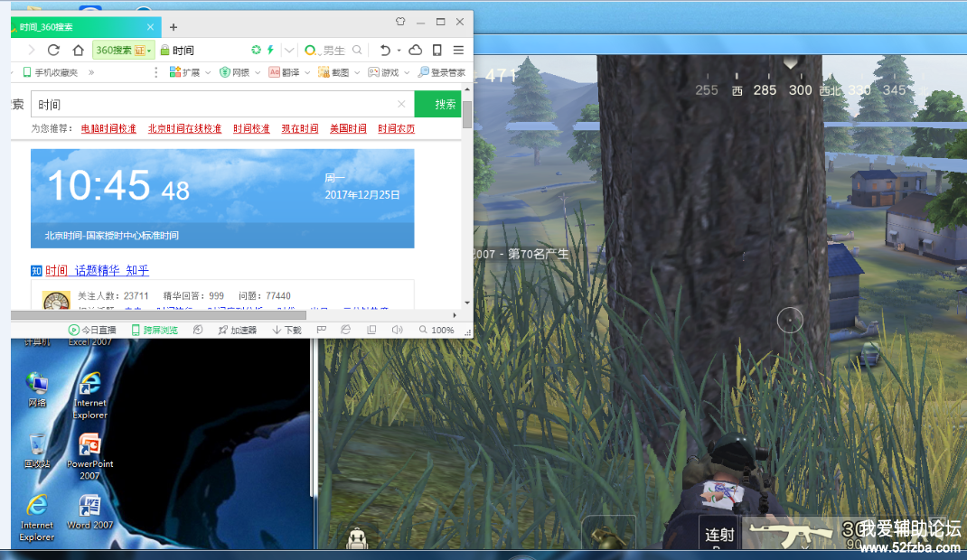The width and height of the screenshot is (967, 560).
Task: Select the 时间_360搜索 browser tab
Action: point(86,27)
